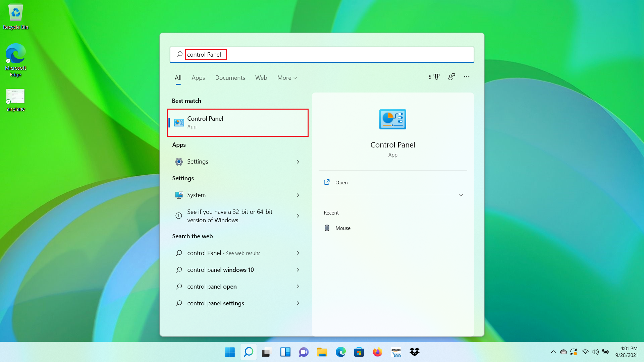Open the three-dot options menu

point(467,77)
